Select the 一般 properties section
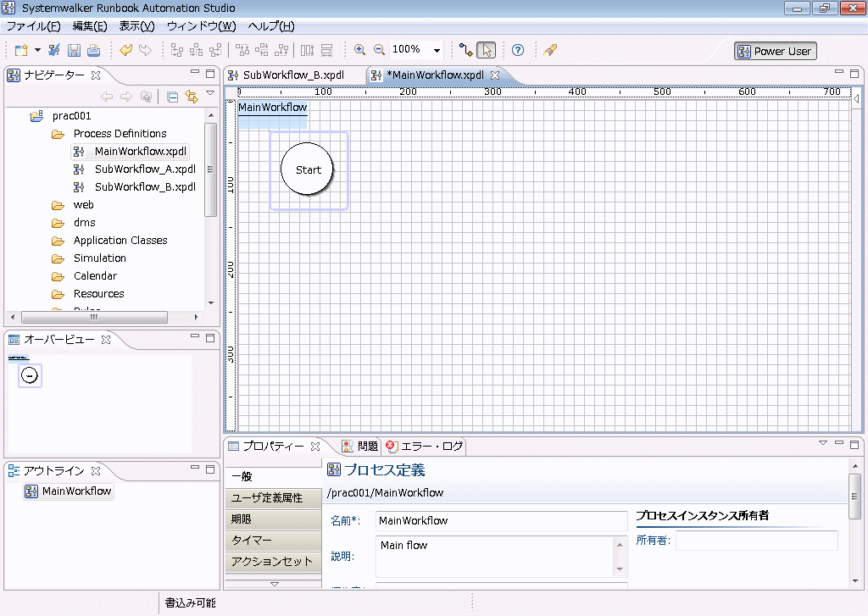This screenshot has height=616, width=868. click(274, 476)
